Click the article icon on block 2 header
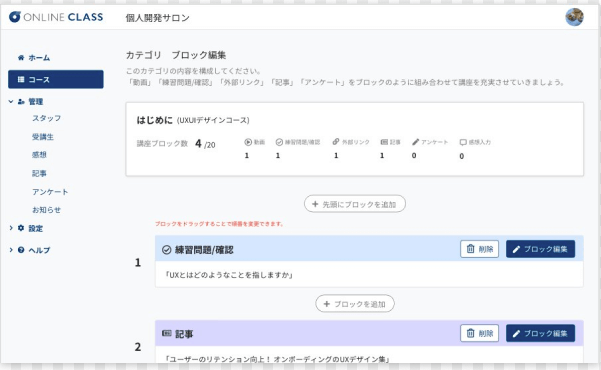 click(166, 333)
